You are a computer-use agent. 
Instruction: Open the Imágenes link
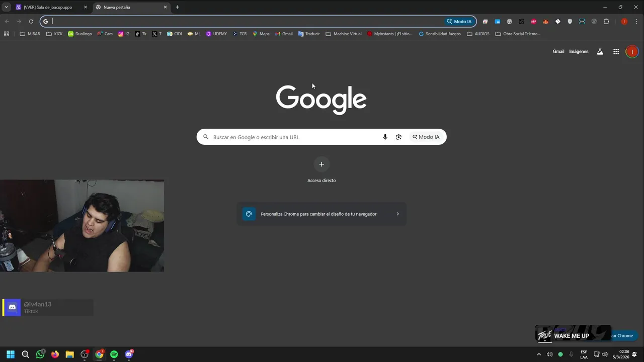coord(579,51)
